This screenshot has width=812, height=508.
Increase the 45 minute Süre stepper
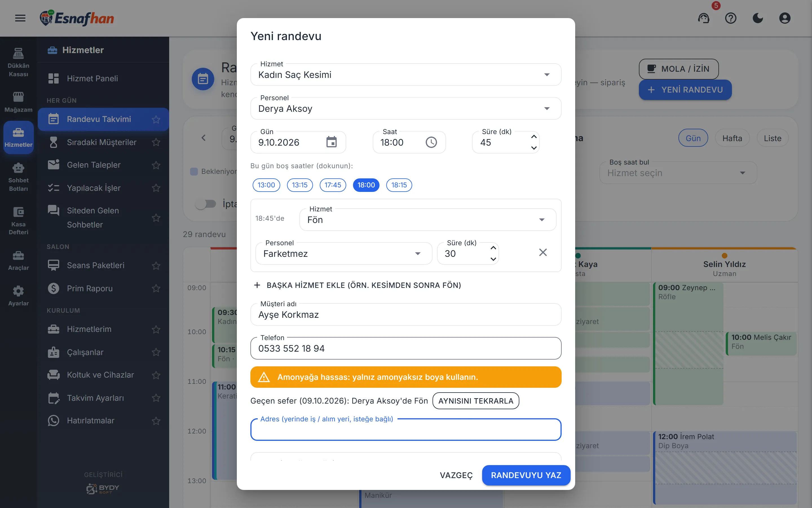[x=534, y=137]
